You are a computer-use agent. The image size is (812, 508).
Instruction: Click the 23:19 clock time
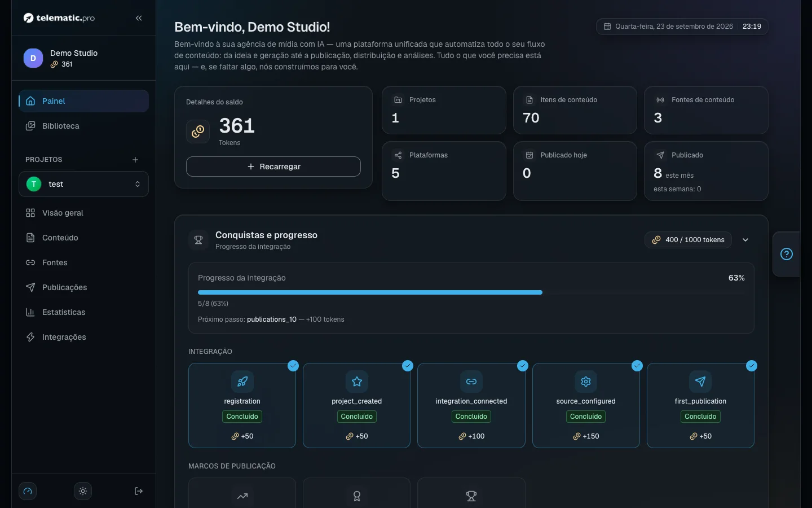pos(752,27)
